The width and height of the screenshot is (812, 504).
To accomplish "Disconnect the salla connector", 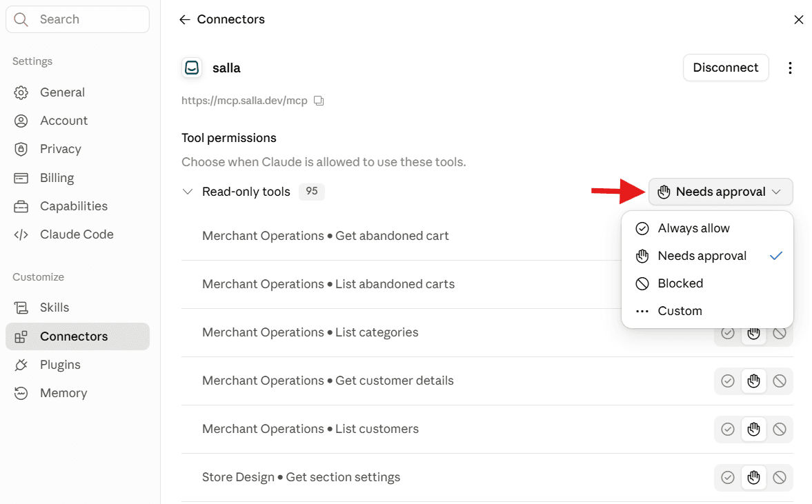I will 726,68.
